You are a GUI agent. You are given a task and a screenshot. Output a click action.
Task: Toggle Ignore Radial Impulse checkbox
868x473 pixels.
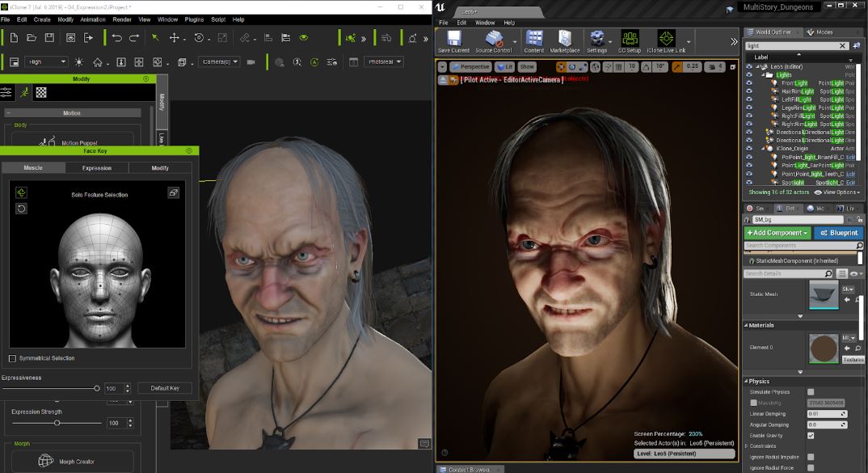coord(811,457)
